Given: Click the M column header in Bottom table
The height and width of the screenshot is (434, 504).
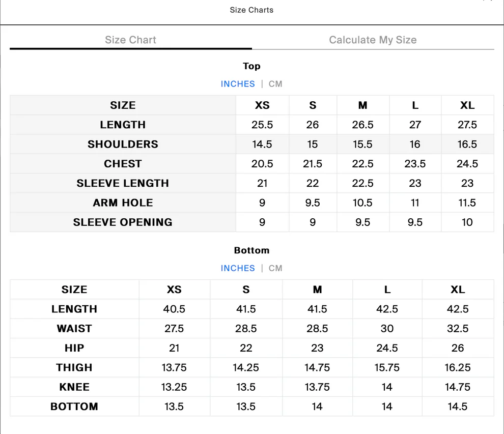Looking at the screenshot, I should [x=317, y=290].
